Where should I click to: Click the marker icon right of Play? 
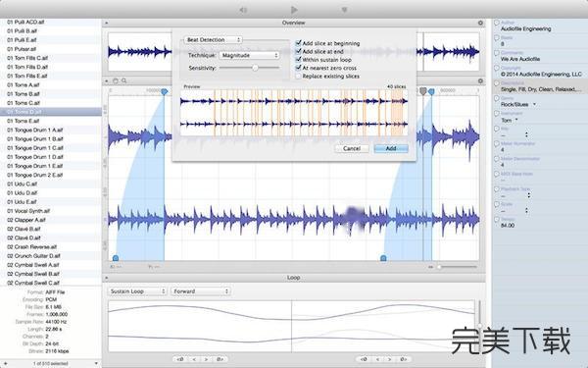click(344, 10)
